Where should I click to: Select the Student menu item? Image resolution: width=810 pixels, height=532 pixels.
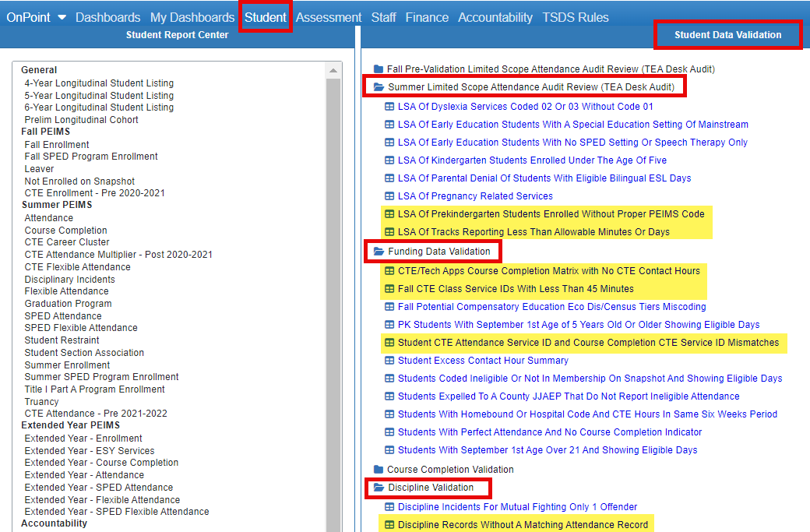[265, 16]
